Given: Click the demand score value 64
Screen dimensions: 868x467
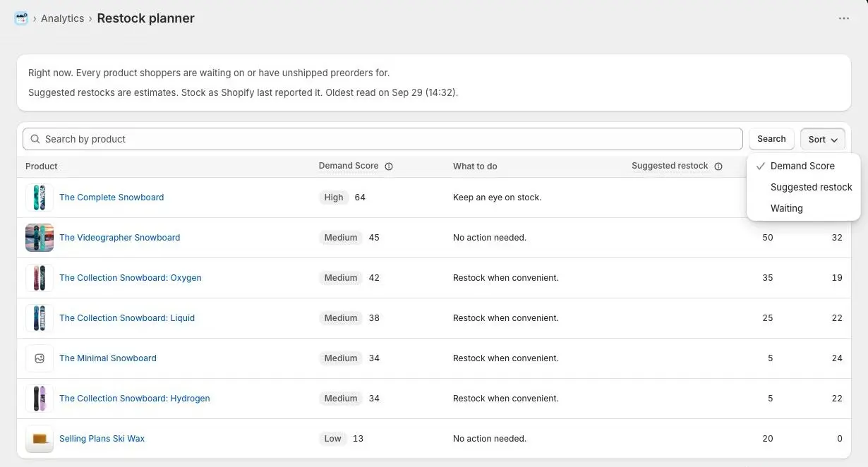Looking at the screenshot, I should [360, 198].
